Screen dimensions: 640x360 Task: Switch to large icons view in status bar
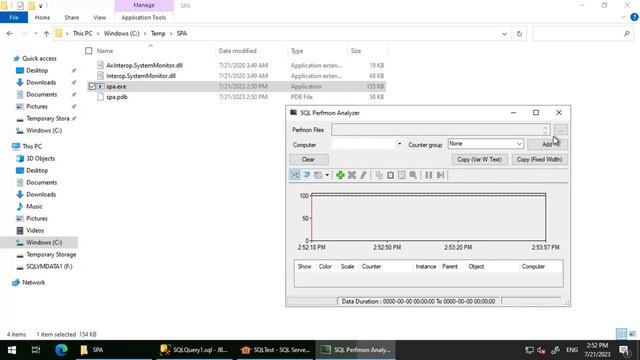tap(632, 334)
